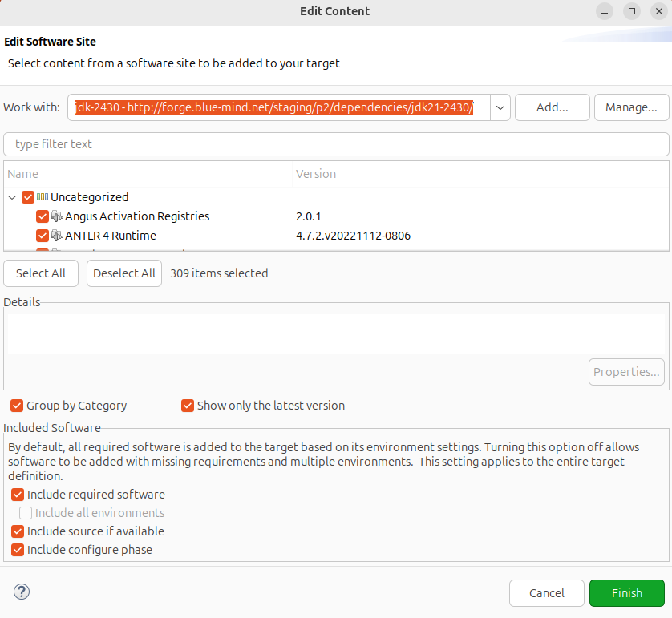Click the Name column header
This screenshot has height=618, width=672.
(23, 174)
